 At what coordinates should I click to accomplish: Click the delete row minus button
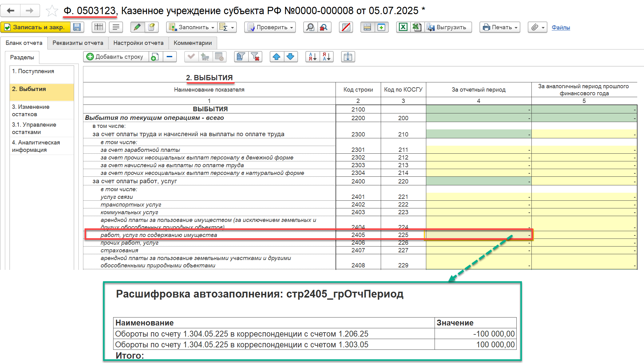coord(169,57)
